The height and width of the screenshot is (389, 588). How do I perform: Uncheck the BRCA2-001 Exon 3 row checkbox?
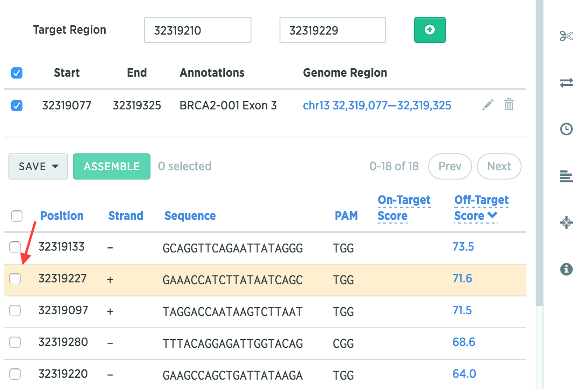coord(17,106)
